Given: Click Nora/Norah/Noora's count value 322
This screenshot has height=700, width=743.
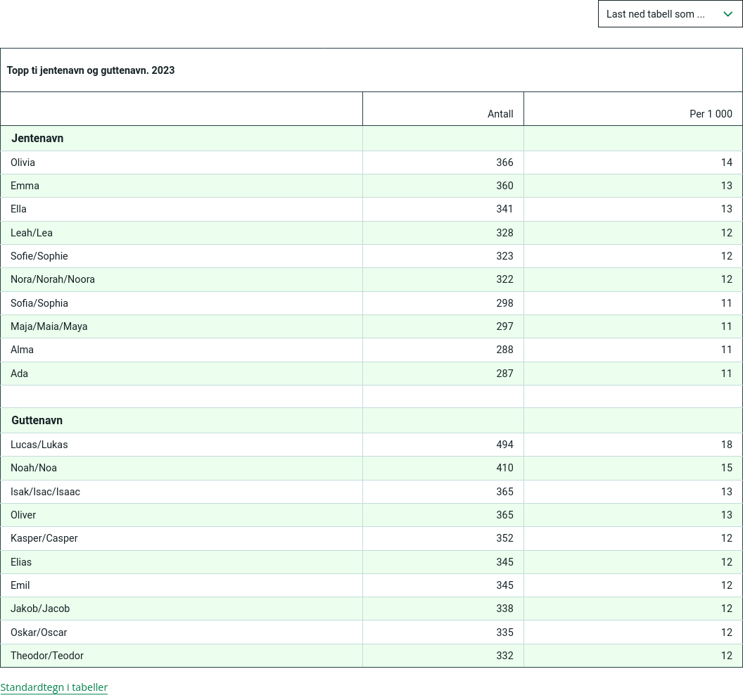Looking at the screenshot, I should (504, 279).
